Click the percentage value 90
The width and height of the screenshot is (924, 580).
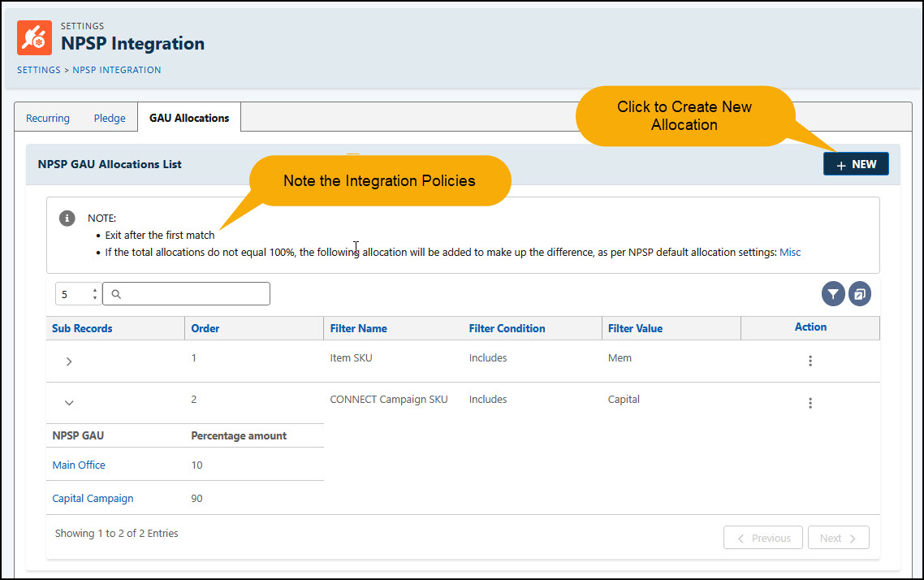[x=196, y=499]
